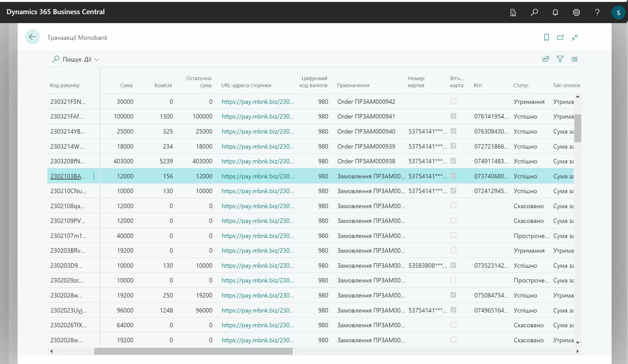Click the Пошук search menu item
This screenshot has width=628, height=364.
pos(72,59)
